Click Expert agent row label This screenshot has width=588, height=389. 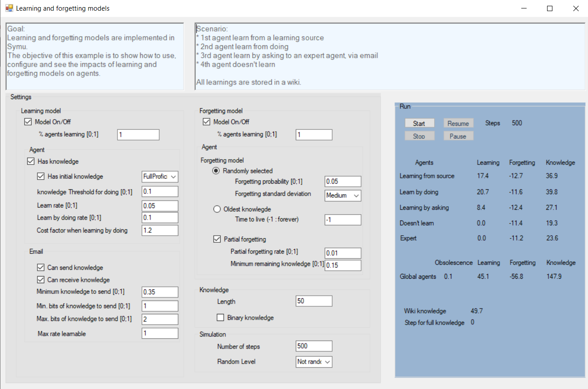pos(408,238)
